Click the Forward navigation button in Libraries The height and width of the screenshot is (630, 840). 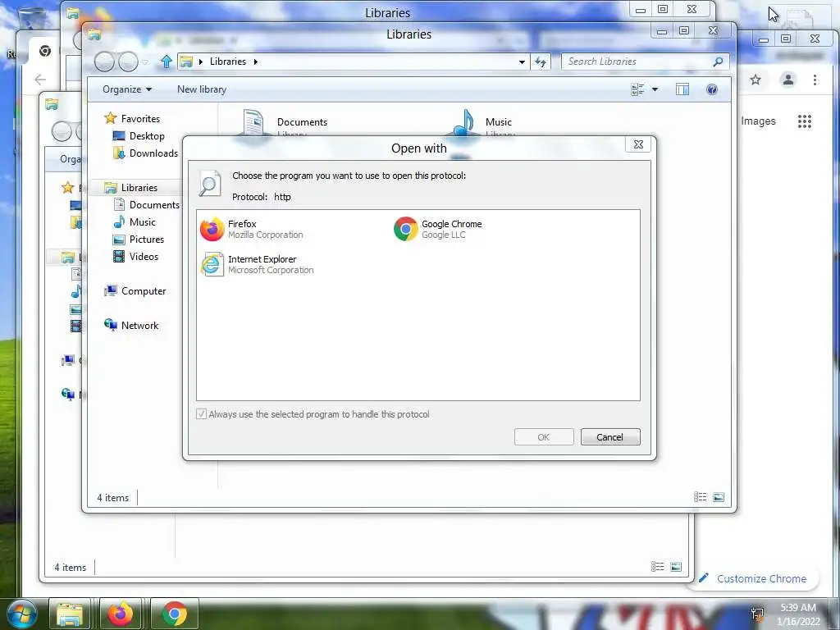(x=128, y=62)
